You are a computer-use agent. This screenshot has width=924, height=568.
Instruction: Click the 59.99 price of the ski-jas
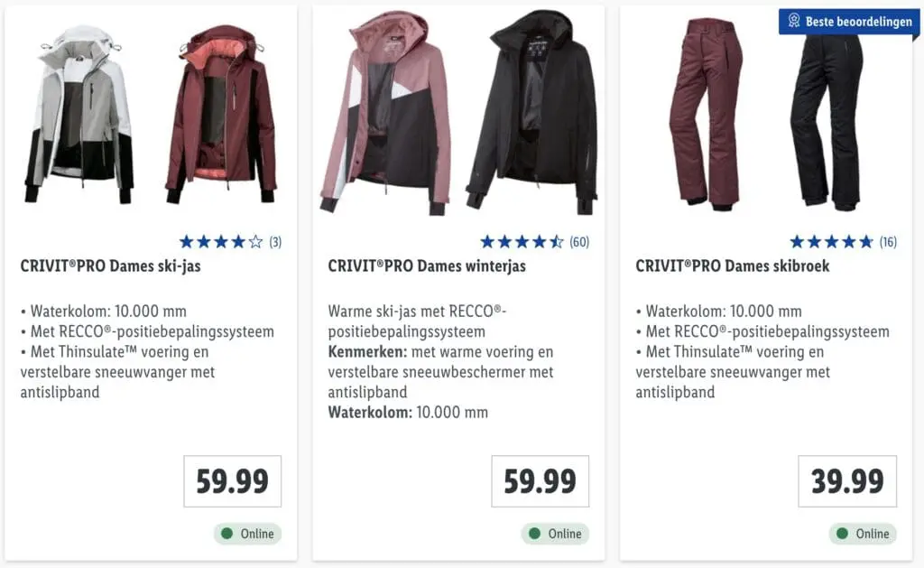233,481
